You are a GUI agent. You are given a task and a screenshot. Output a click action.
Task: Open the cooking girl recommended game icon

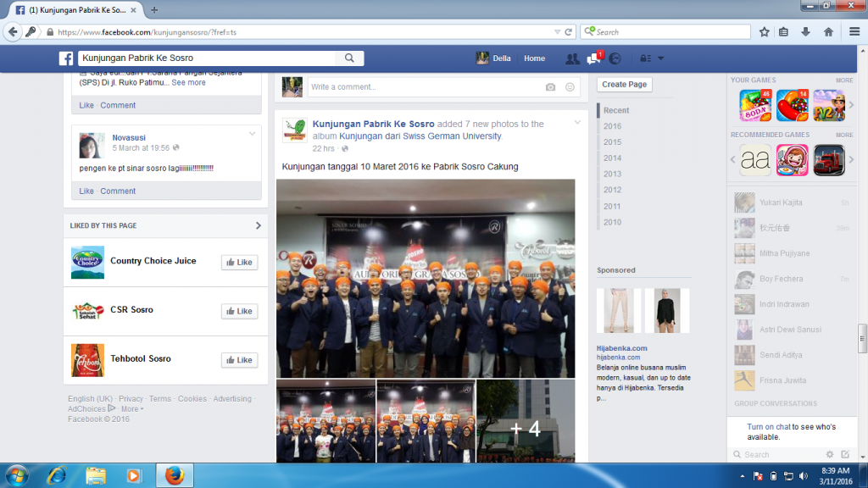(793, 160)
